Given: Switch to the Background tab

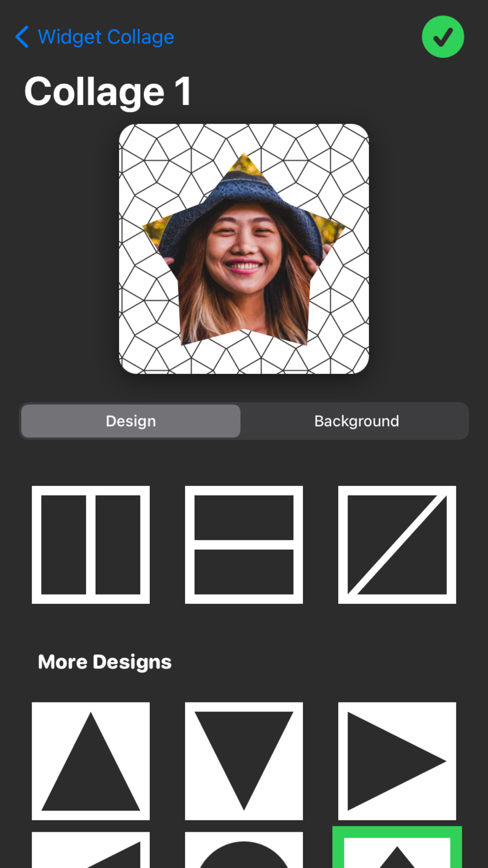Looking at the screenshot, I should tap(356, 421).
